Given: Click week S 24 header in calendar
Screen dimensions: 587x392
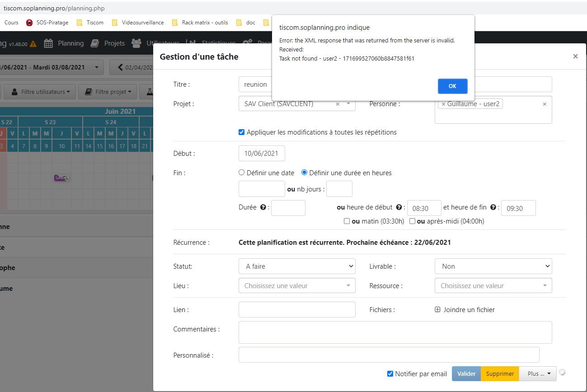Looking at the screenshot, I should coord(111,122).
